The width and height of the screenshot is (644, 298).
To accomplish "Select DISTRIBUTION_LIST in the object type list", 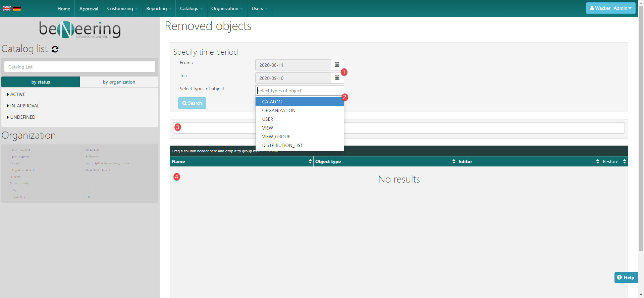I will (x=282, y=145).
